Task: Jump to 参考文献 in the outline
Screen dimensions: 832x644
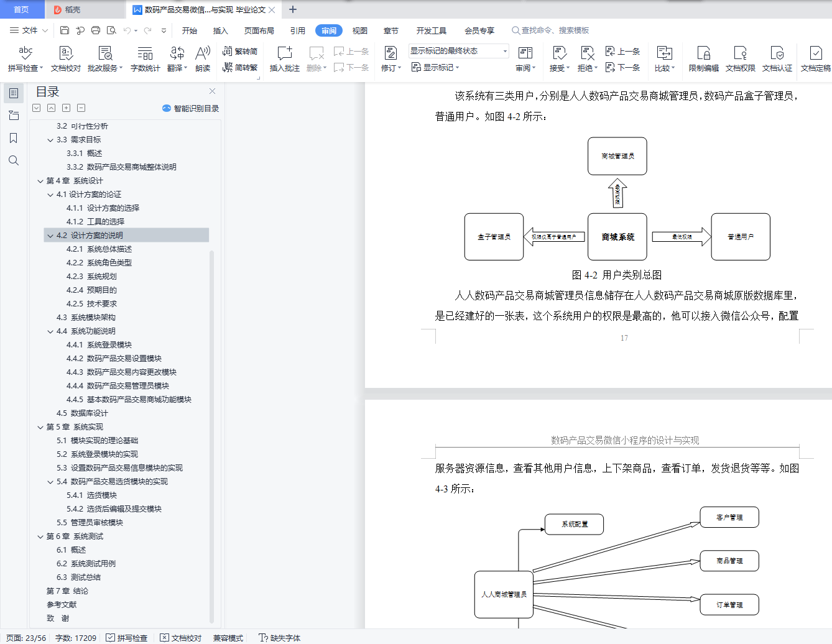Action: (x=62, y=605)
